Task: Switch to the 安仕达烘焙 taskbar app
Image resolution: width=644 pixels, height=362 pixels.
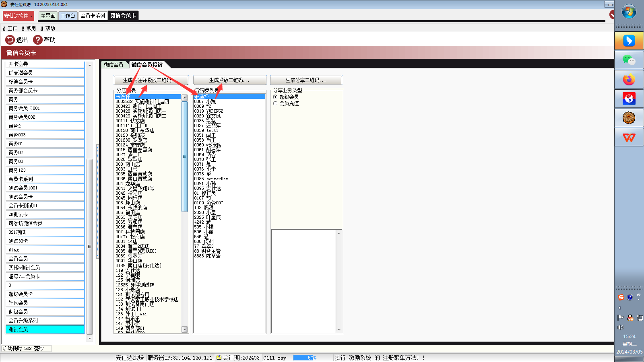Action: (x=629, y=118)
